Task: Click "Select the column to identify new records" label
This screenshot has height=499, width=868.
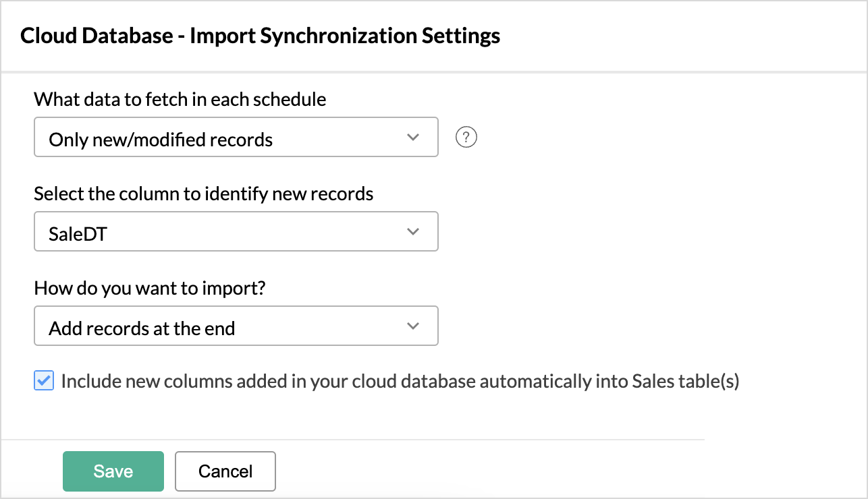Action: point(204,194)
